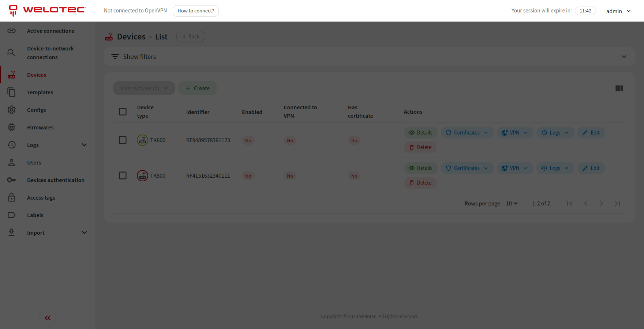Delete the TK800 device

[x=420, y=183]
